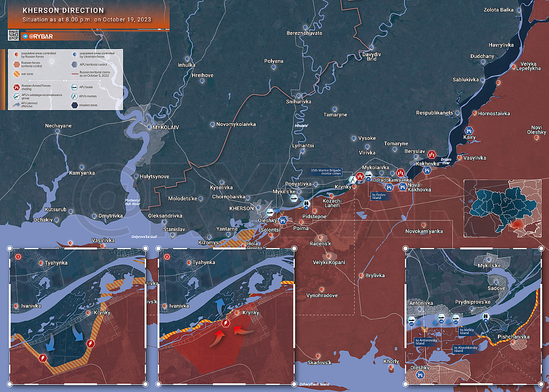
Task: Click the legend's sabotage-reconnaissance group icon
Action: point(17,97)
